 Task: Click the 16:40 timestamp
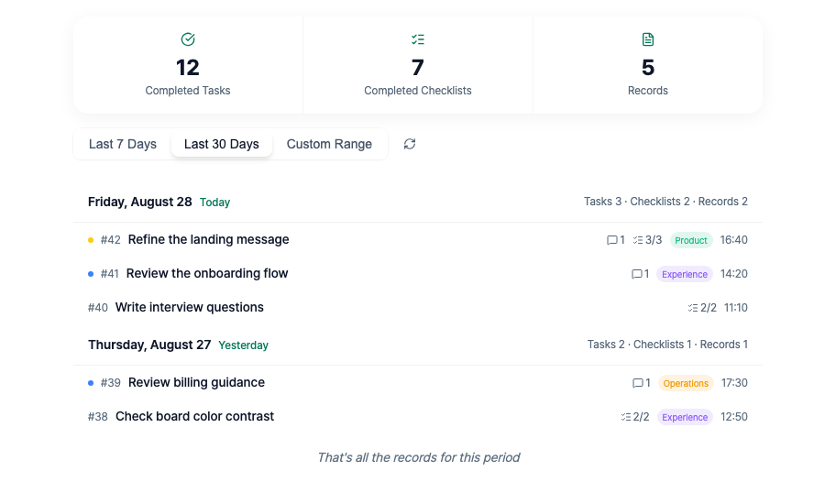tap(733, 240)
